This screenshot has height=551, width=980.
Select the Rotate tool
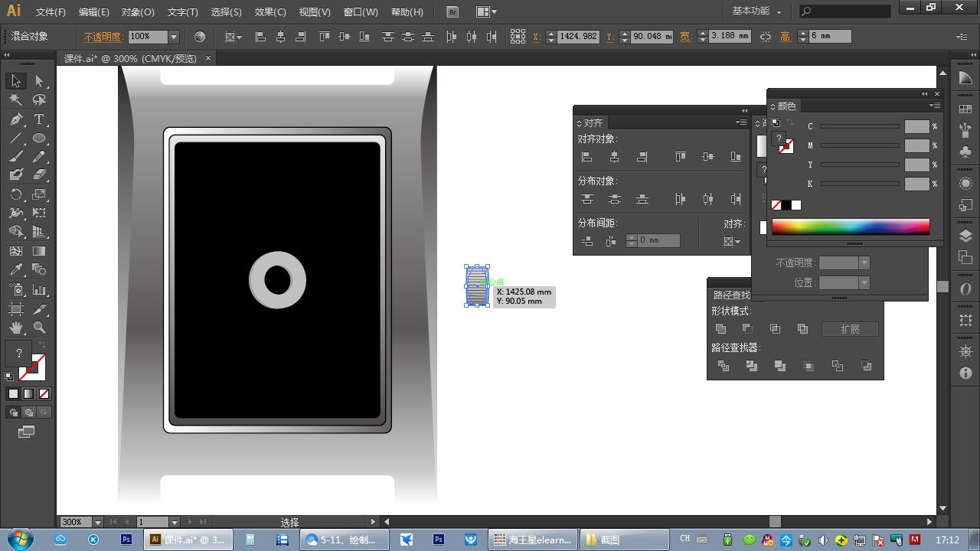click(x=16, y=194)
